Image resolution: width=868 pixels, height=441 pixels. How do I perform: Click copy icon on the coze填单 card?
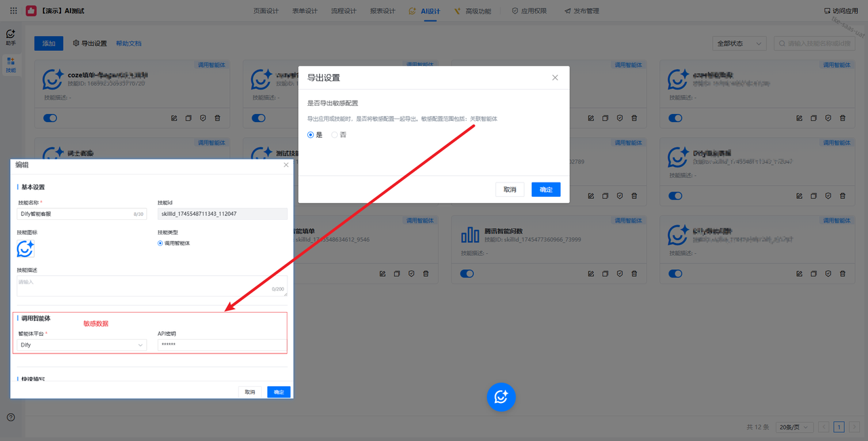click(x=189, y=118)
